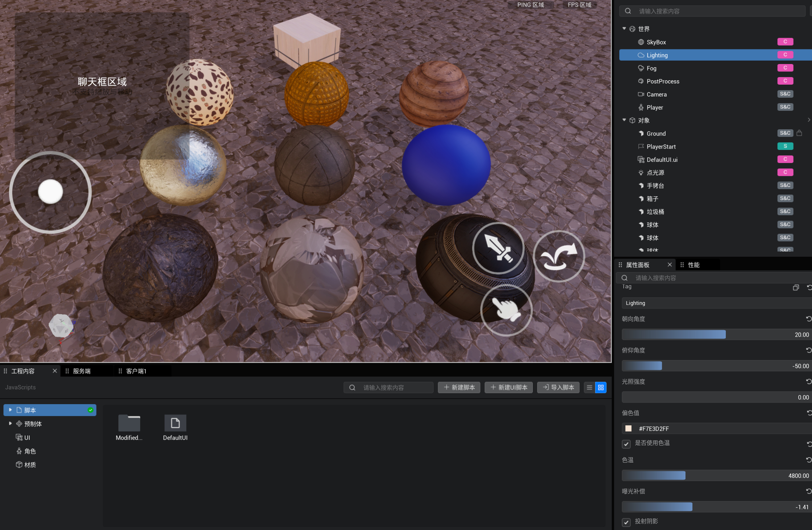Viewport: 812px width, 530px height.
Task: Click the lock icon on Ground row
Action: 799,133
